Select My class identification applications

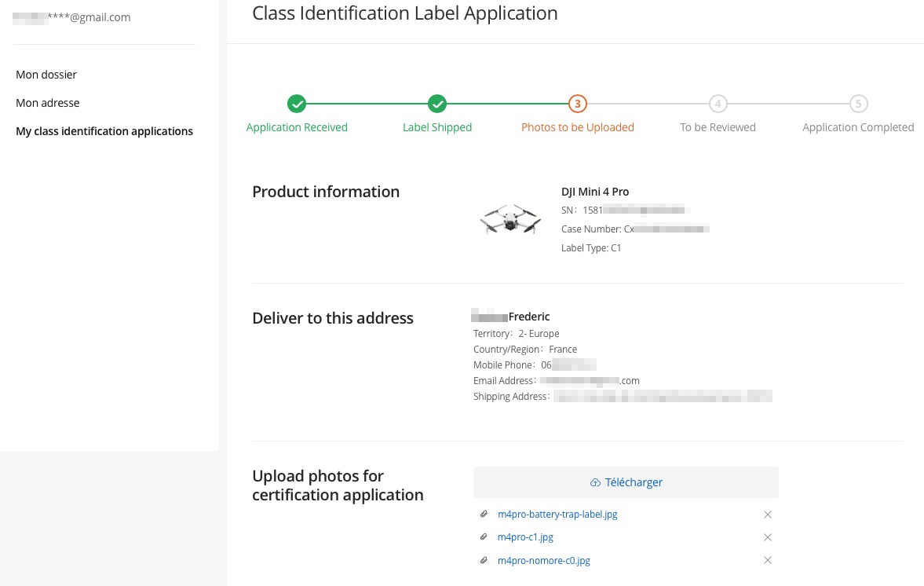pos(104,131)
